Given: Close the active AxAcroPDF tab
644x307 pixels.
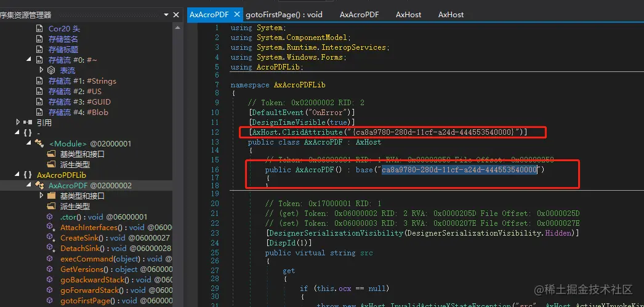Looking at the screenshot, I should click(236, 14).
